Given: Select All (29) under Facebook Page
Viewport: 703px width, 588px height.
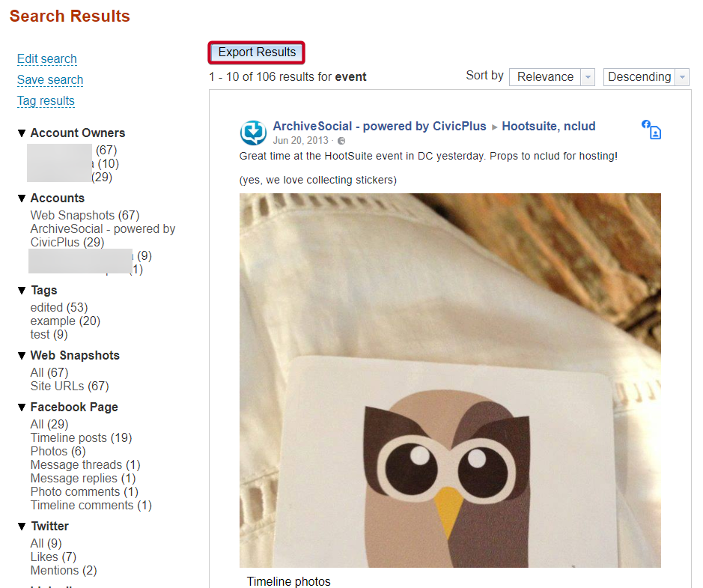Looking at the screenshot, I should click(49, 424).
